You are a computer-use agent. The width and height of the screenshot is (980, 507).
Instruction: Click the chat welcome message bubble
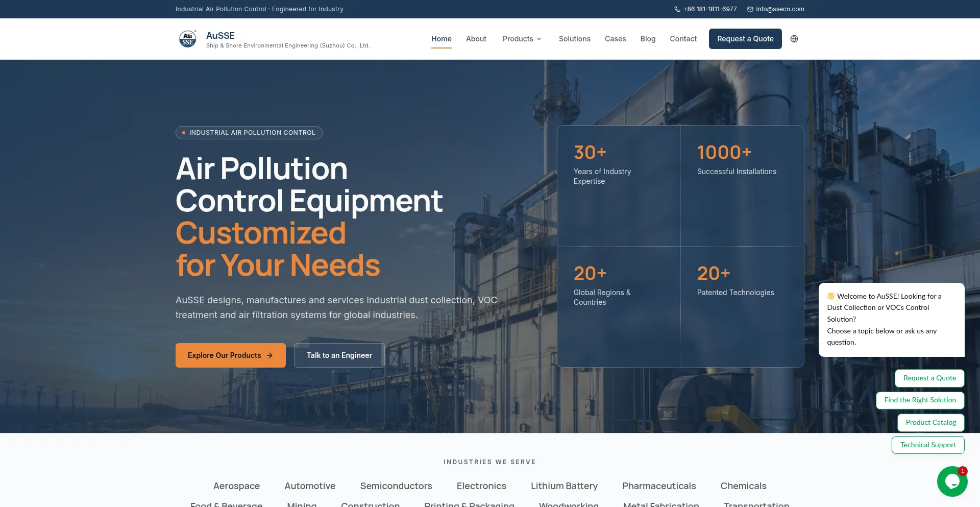pos(892,320)
